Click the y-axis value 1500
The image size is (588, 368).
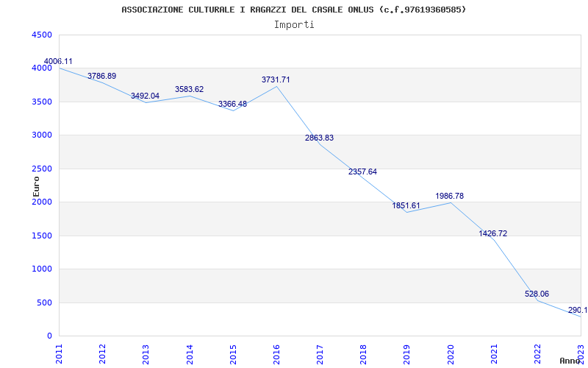click(x=42, y=236)
